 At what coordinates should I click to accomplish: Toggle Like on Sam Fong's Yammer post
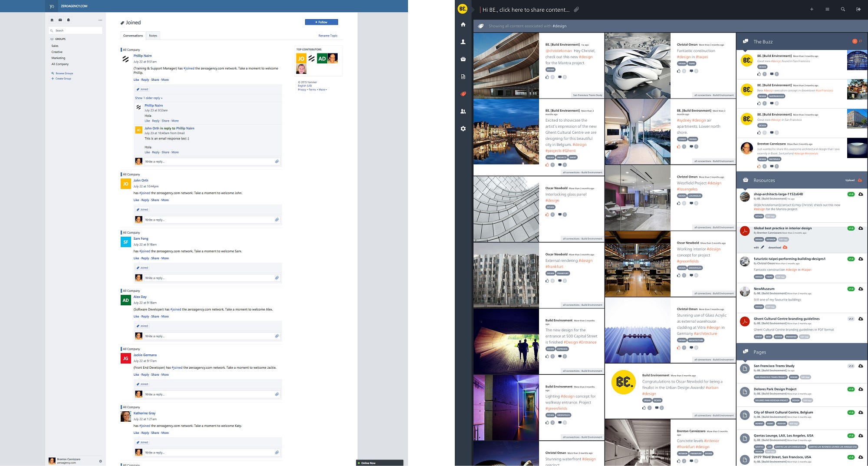click(136, 258)
